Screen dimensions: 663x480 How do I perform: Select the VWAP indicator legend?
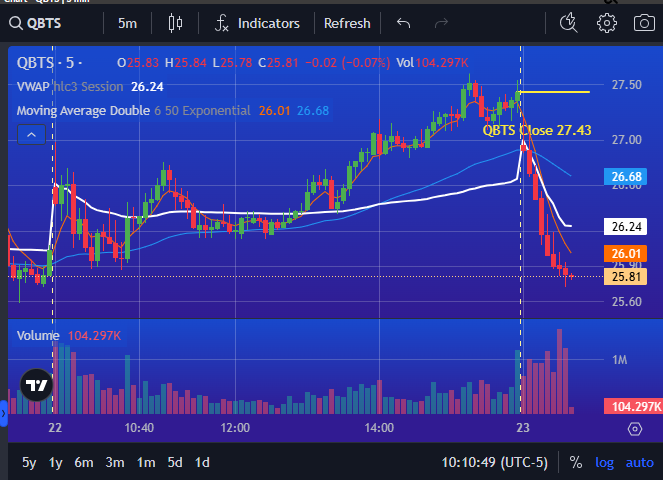click(90, 87)
